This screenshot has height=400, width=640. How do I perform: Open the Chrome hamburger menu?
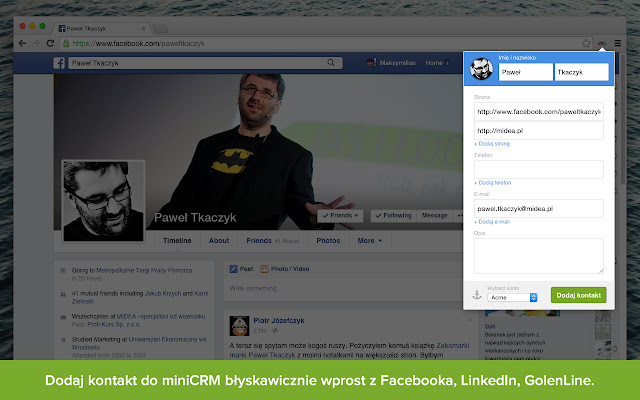(x=618, y=43)
